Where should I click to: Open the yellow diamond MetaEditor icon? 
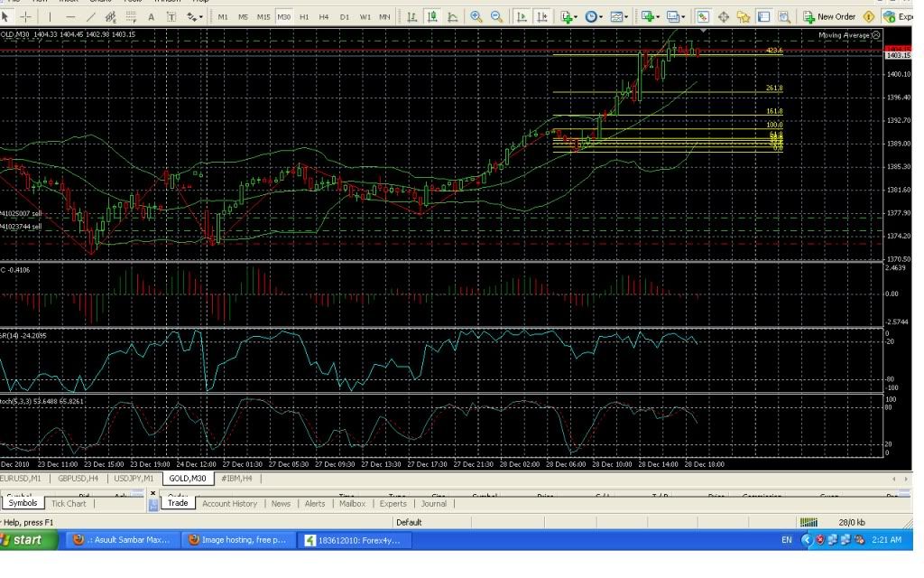(869, 16)
